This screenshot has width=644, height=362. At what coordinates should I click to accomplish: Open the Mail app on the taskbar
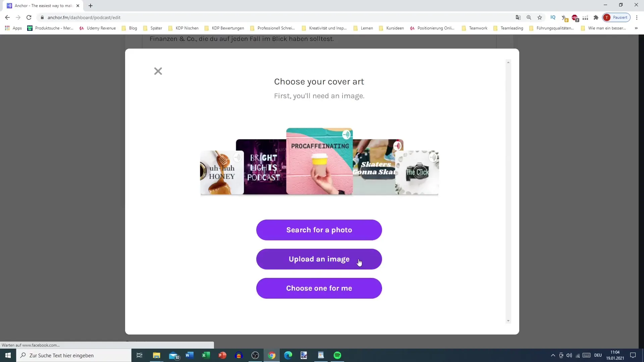174,355
